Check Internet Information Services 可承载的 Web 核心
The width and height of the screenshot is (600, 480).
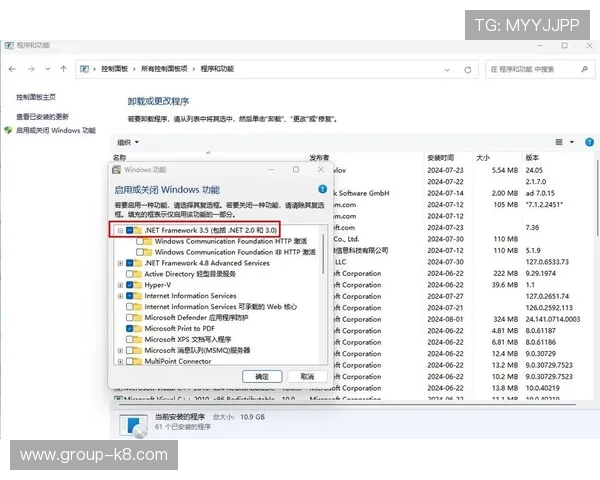pyautogui.click(x=129, y=307)
